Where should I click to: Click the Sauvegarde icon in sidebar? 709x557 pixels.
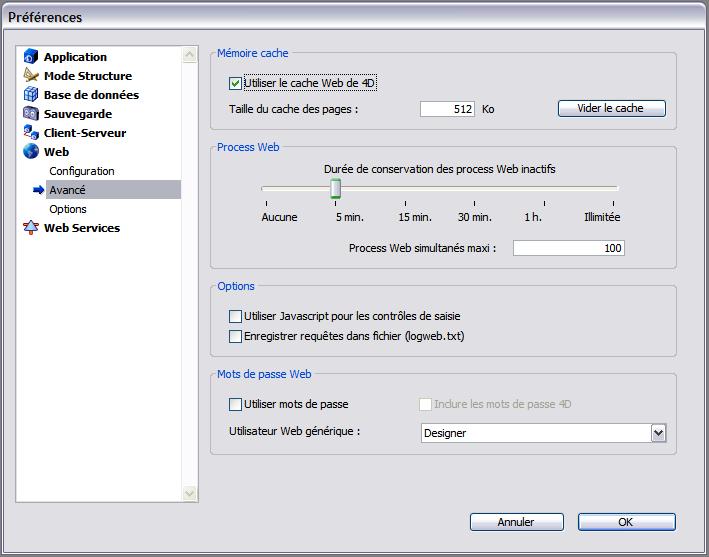pyautogui.click(x=30, y=114)
